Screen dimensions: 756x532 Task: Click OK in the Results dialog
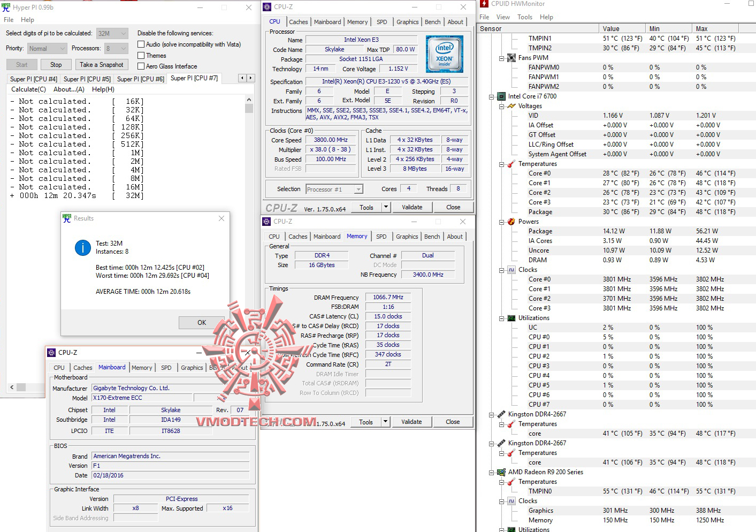tap(202, 322)
